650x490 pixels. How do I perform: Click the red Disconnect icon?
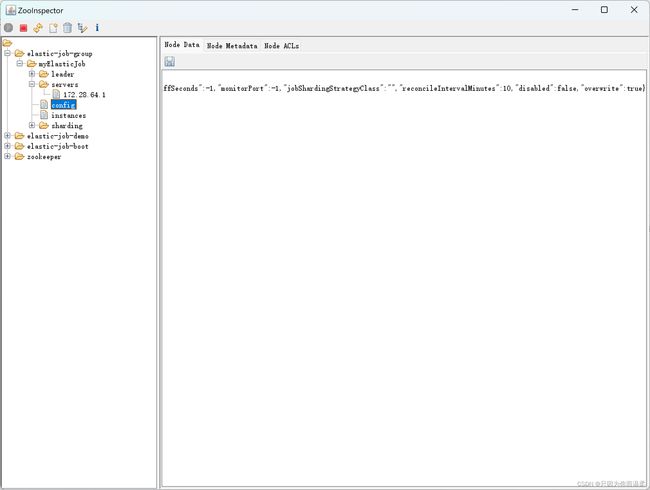pyautogui.click(x=23, y=28)
